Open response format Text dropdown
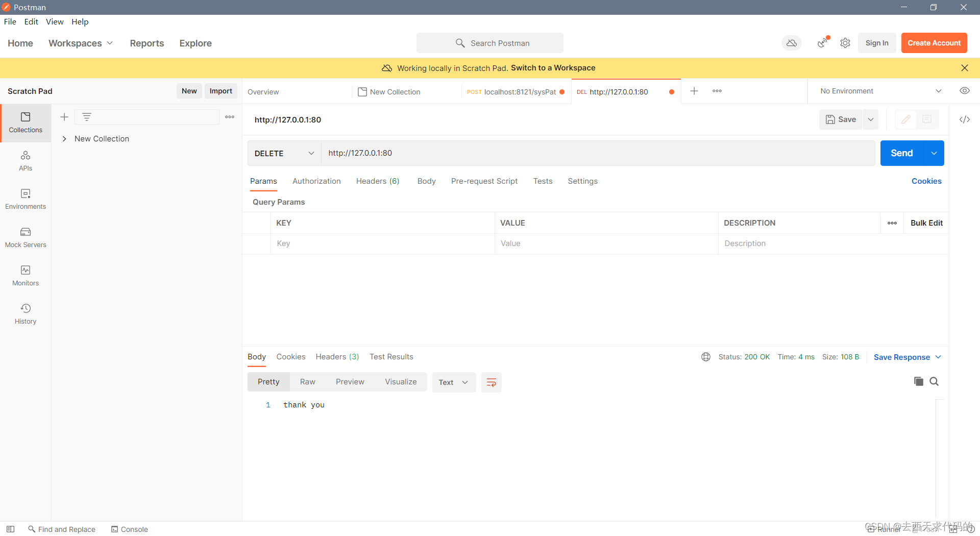The width and height of the screenshot is (980, 536). 454,382
